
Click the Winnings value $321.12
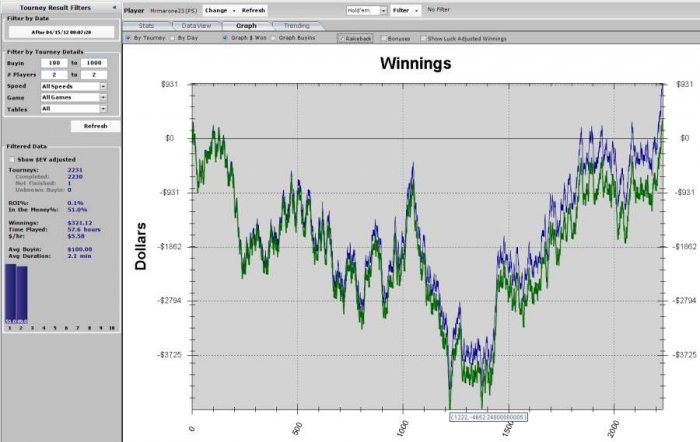click(x=80, y=223)
